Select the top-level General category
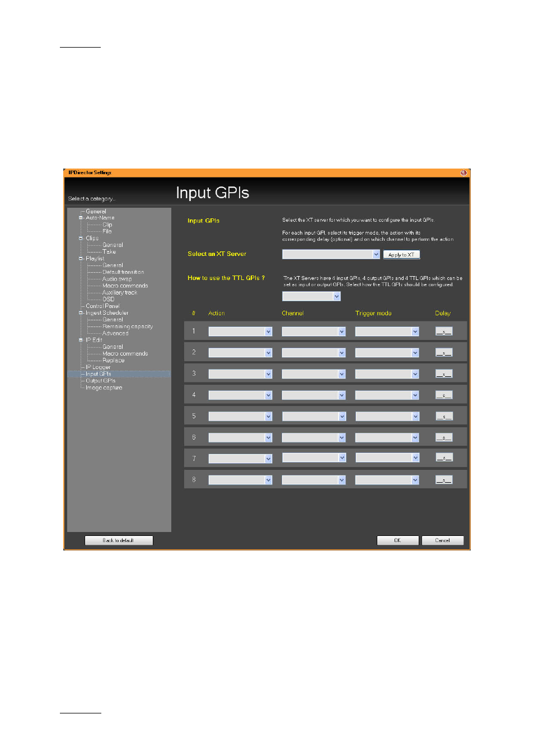The height and width of the screenshot is (756, 534). click(x=96, y=212)
